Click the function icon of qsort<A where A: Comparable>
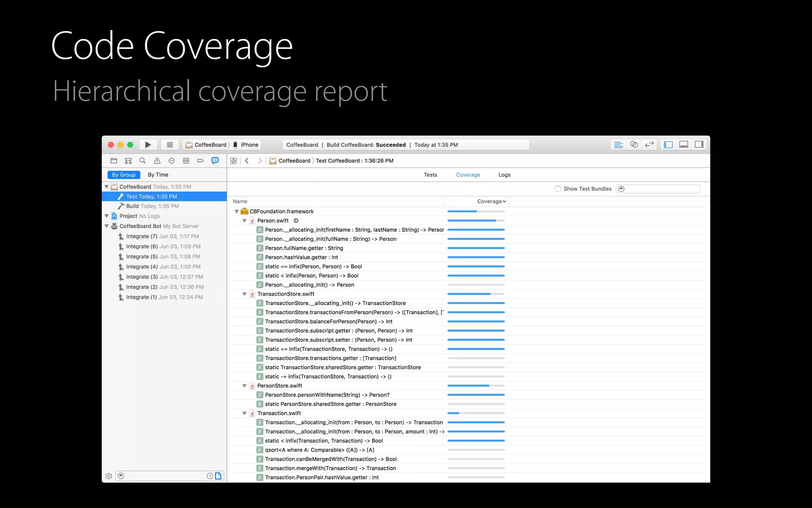The height and width of the screenshot is (508, 812). (260, 450)
